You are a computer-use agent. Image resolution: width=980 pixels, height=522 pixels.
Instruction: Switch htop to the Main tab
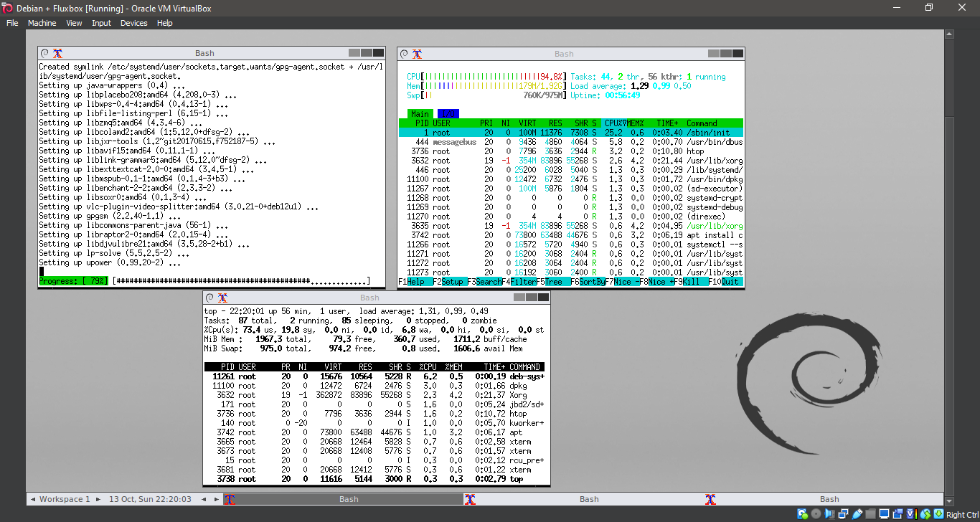coord(420,113)
